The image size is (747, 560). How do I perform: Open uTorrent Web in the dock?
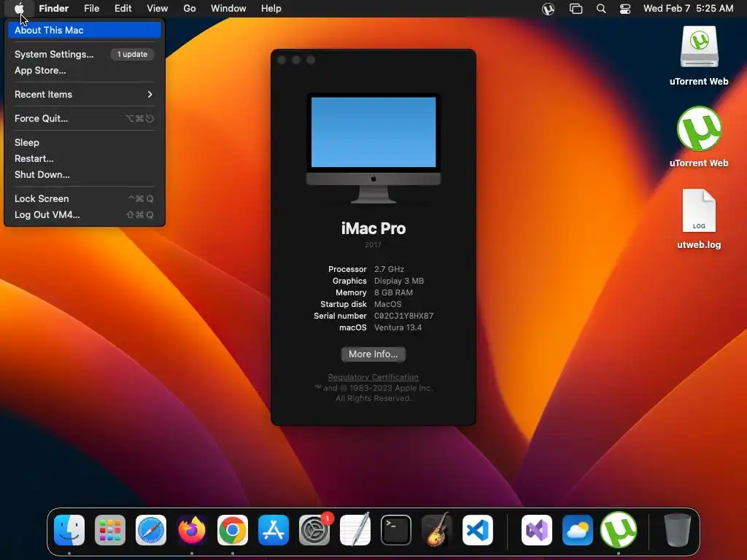coord(619,529)
